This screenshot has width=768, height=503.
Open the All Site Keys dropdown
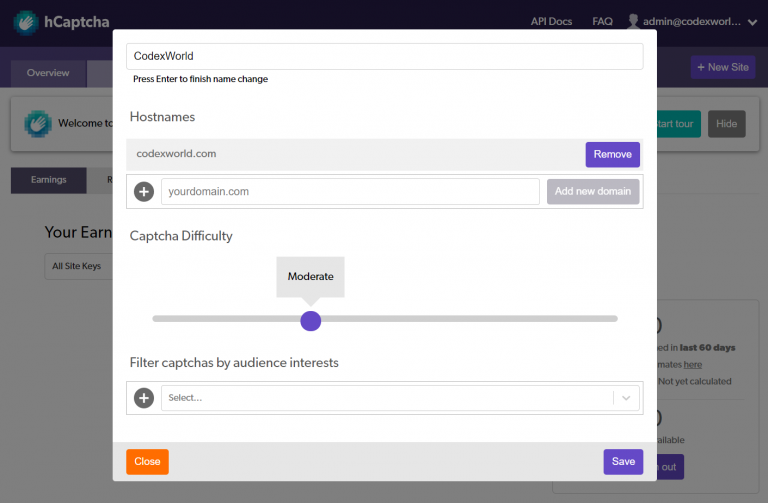[78, 266]
